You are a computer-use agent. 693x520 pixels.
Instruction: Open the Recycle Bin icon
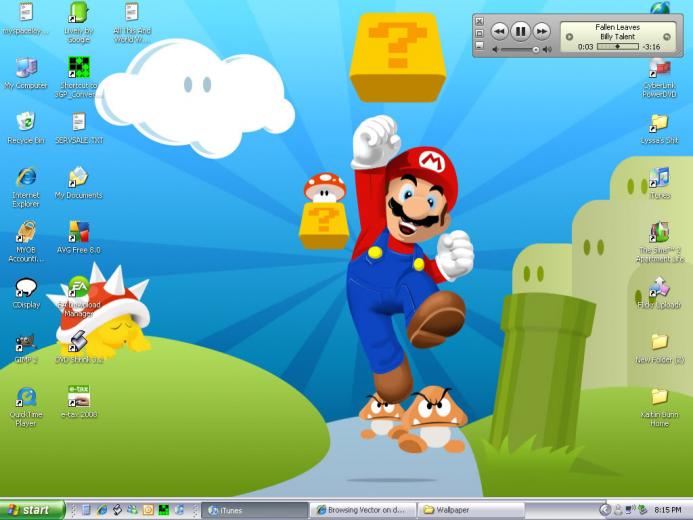(x=26, y=122)
